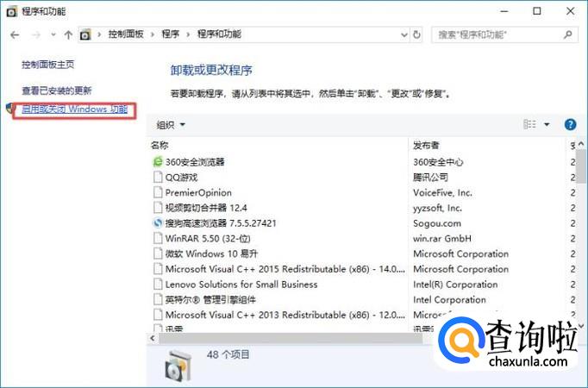Click the programs icon in status pane
588x388 pixels.
[x=178, y=366]
